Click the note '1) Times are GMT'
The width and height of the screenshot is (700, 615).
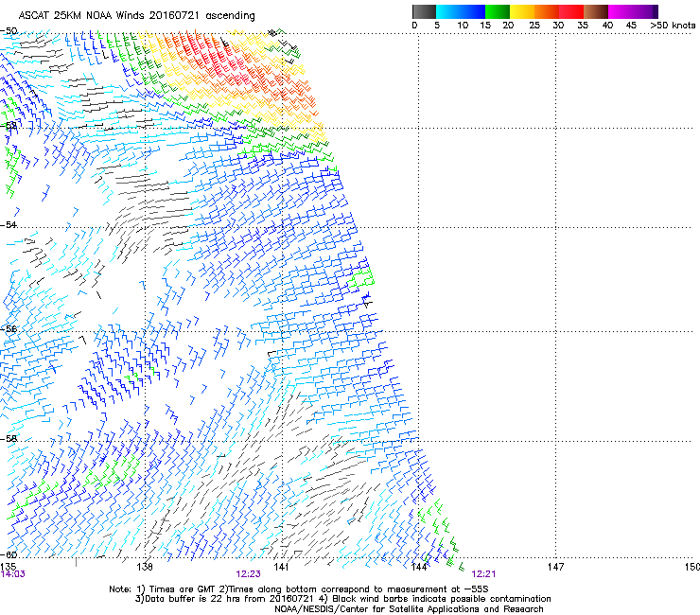(178, 589)
